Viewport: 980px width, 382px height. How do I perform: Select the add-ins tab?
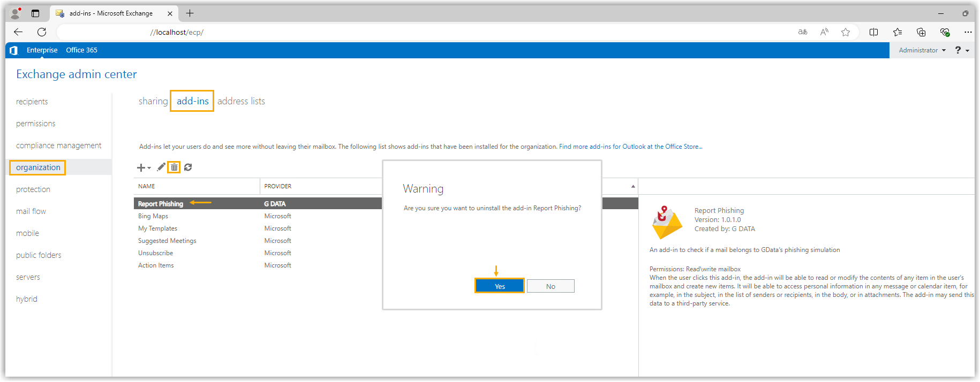tap(193, 101)
